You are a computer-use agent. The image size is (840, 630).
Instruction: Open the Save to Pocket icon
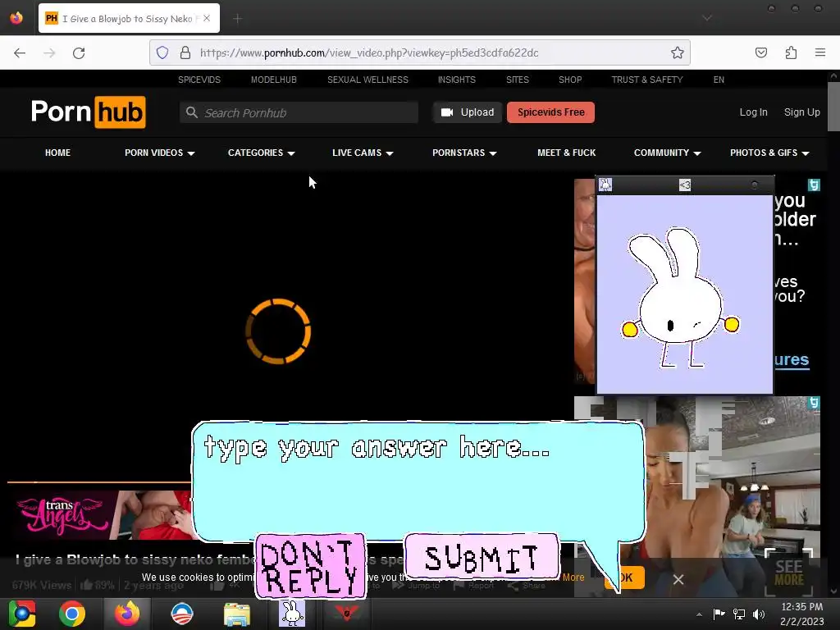click(x=760, y=52)
